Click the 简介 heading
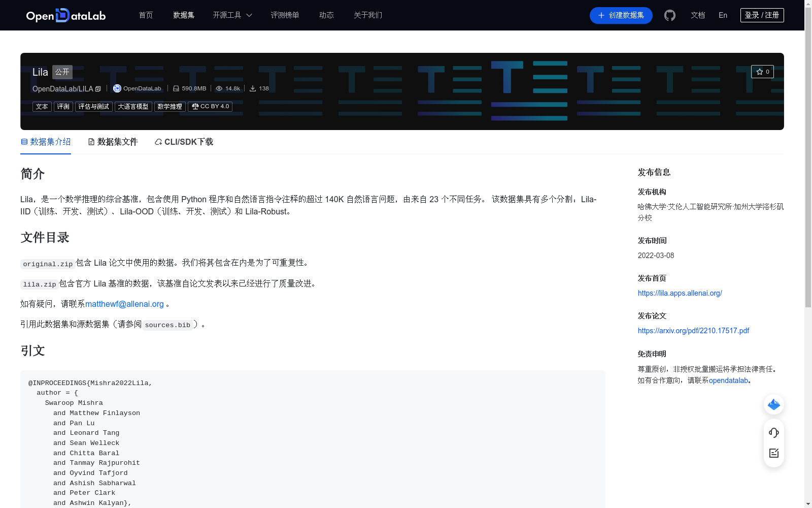Viewport: 812px width, 508px height. (x=32, y=174)
